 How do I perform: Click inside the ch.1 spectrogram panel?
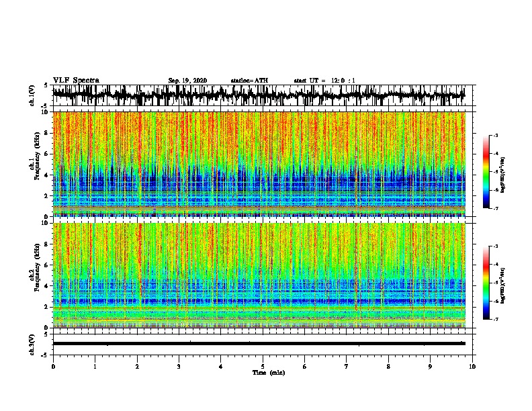[x=259, y=164]
